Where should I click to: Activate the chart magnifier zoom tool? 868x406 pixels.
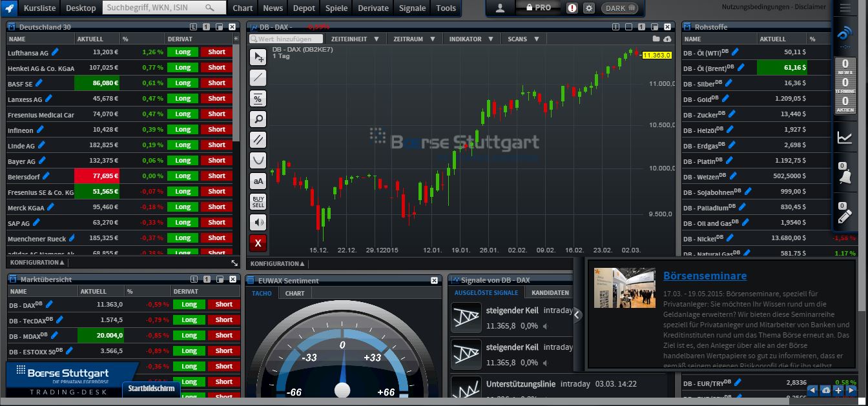coord(258,119)
